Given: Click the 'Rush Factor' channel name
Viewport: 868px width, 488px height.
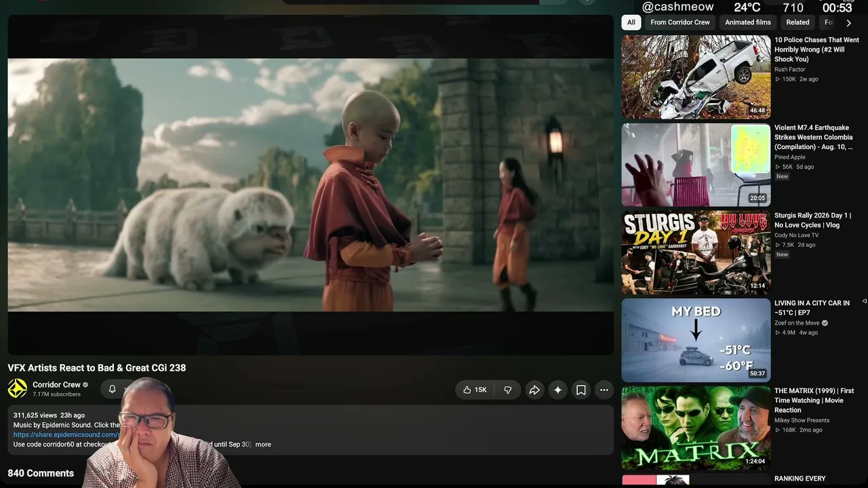Looking at the screenshot, I should coord(790,69).
